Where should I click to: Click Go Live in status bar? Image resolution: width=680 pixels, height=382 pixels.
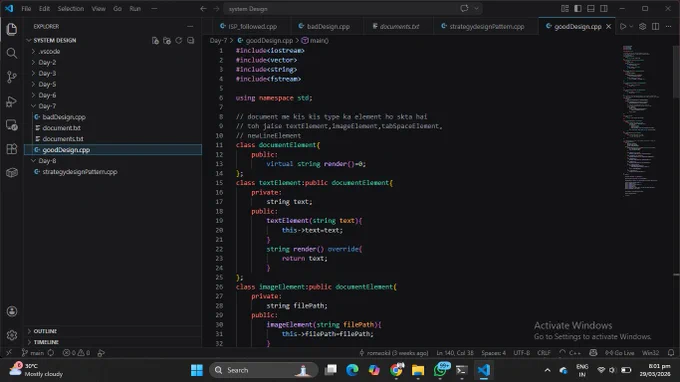click(619, 353)
